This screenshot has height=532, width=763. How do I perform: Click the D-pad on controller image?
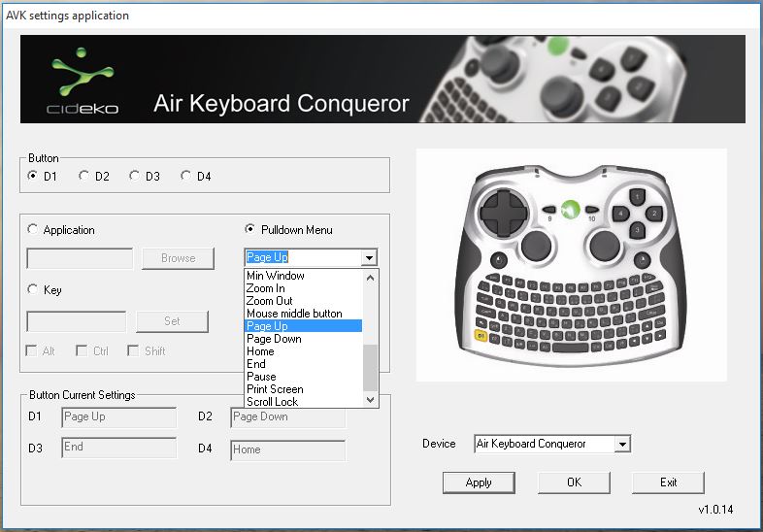click(504, 214)
